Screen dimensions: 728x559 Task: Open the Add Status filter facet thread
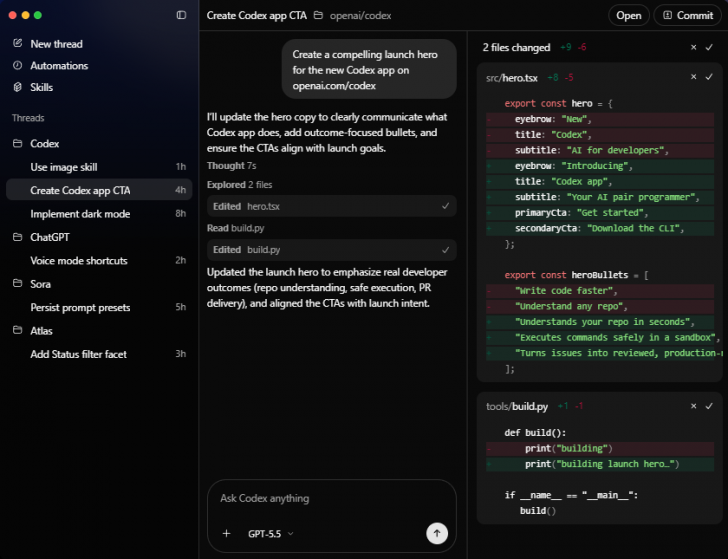99,354
